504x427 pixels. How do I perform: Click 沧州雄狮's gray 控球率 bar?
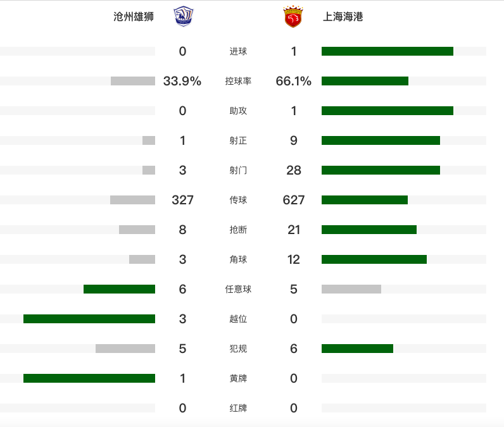coord(133,81)
